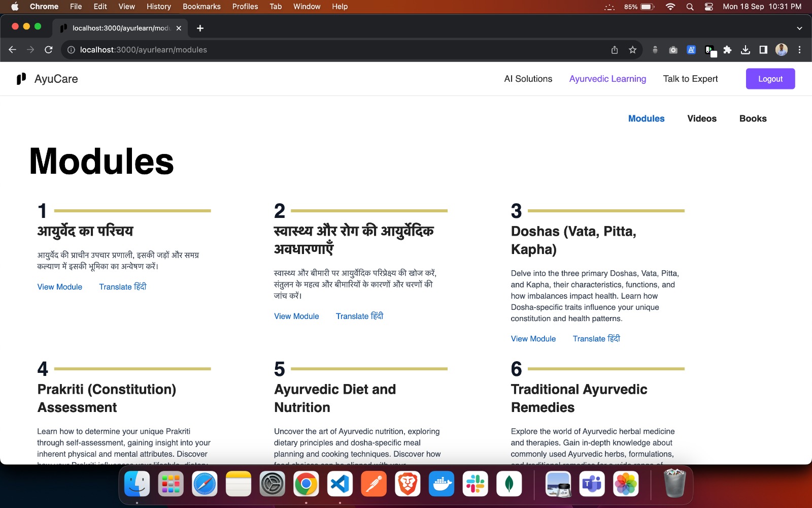This screenshot has width=812, height=508.
Task: Click the Logout button
Action: [770, 79]
